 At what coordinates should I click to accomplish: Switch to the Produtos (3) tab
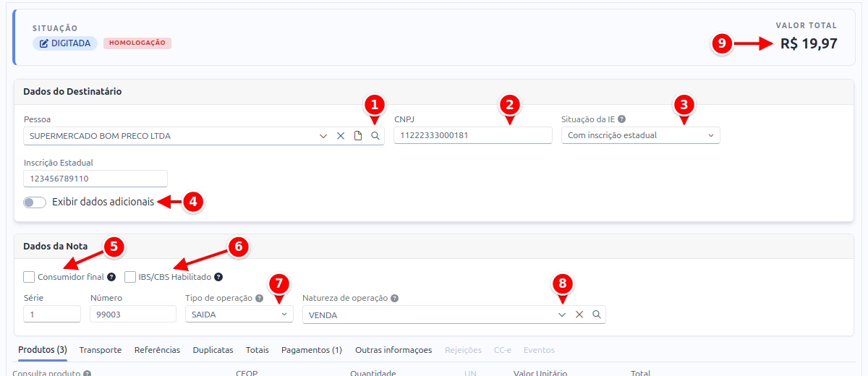[x=43, y=350]
